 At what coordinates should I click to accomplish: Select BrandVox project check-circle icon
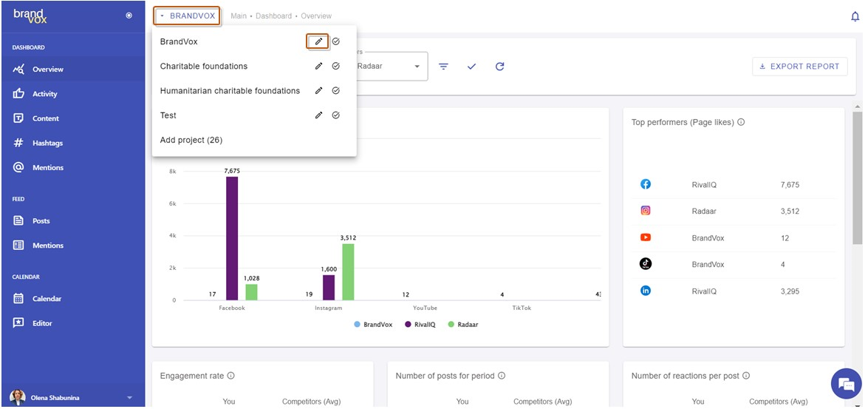pyautogui.click(x=336, y=41)
